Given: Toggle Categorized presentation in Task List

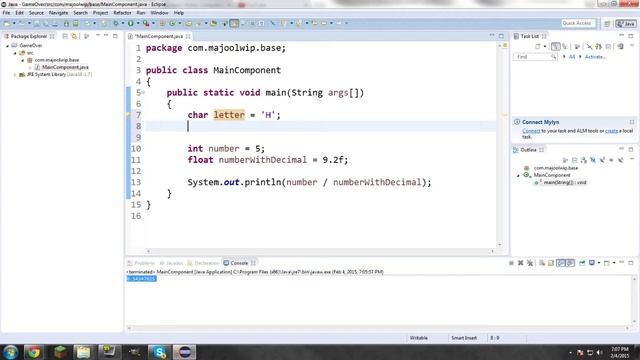Looking at the screenshot, I should (556, 46).
